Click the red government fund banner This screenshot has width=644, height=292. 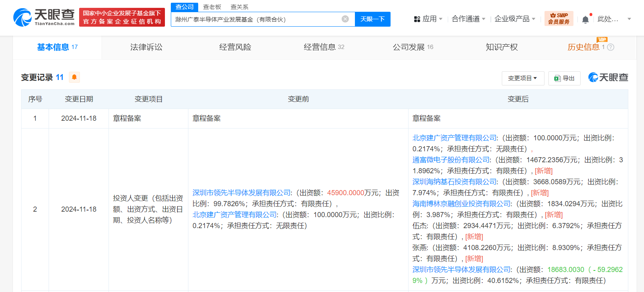pyautogui.click(x=122, y=17)
